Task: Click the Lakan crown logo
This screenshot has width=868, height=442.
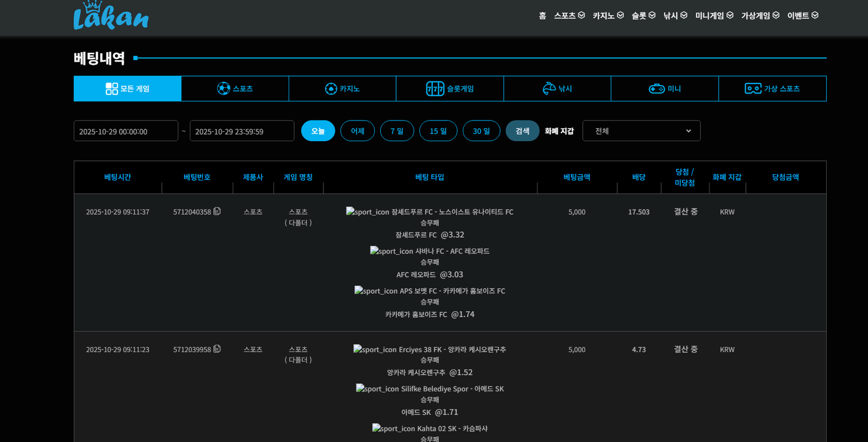Action: [x=111, y=16]
